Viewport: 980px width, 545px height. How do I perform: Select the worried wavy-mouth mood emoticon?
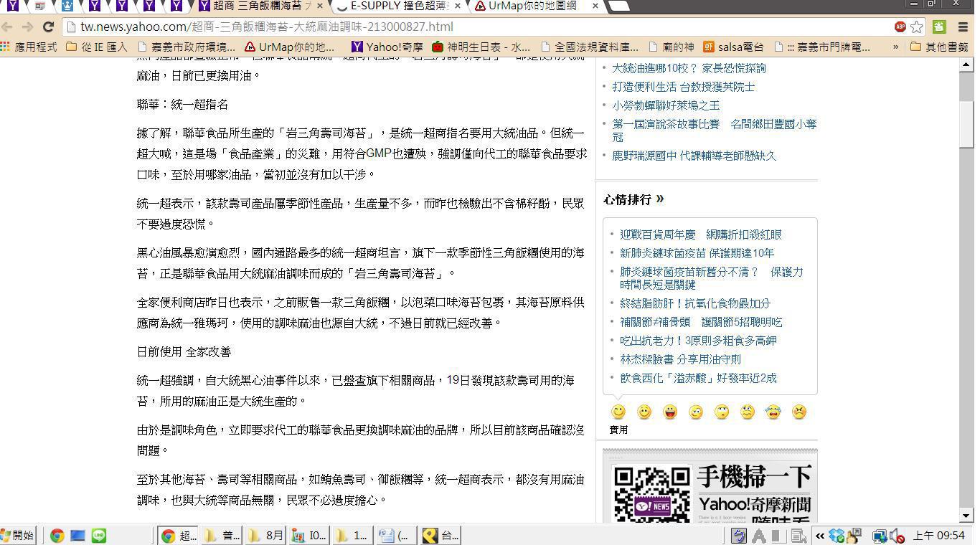point(748,412)
